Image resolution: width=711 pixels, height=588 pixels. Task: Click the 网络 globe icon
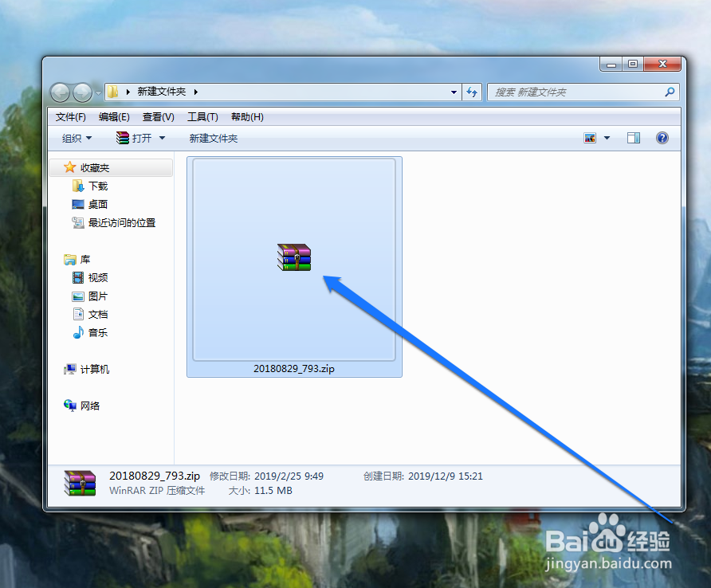point(70,406)
